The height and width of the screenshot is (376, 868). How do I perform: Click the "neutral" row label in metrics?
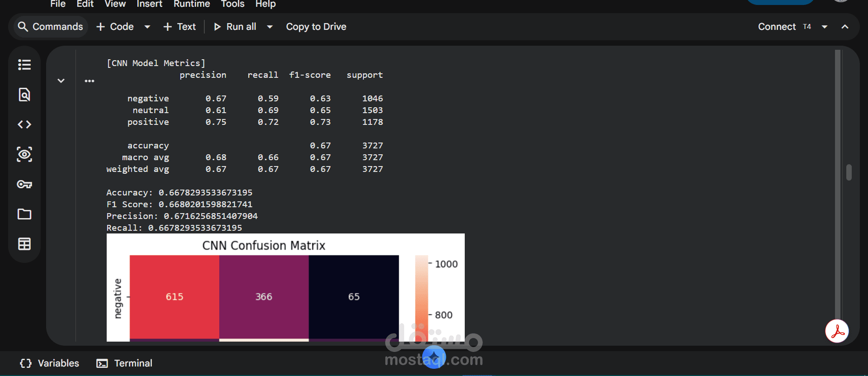151,110
